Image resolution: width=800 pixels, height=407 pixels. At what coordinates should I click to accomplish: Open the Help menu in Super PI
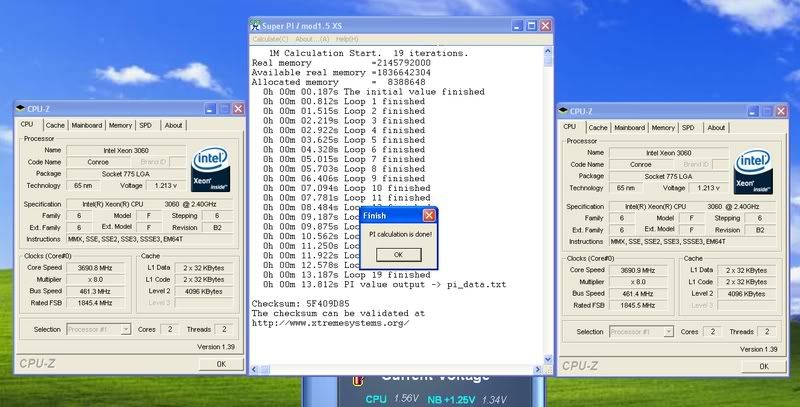(x=347, y=39)
